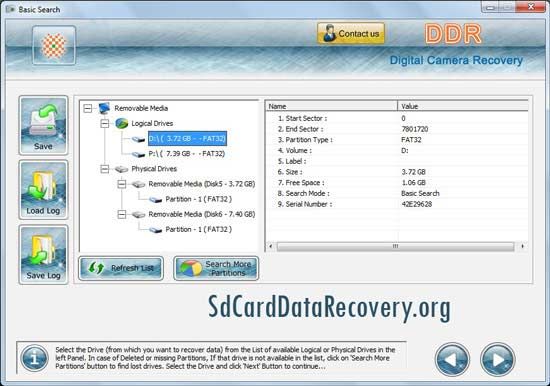Image resolution: width=550 pixels, height=386 pixels.
Task: Go to next step with forward arrow
Action: tap(497, 359)
